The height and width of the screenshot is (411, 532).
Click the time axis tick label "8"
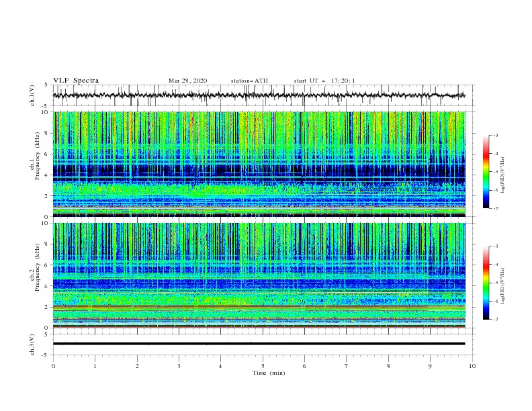[388, 366]
